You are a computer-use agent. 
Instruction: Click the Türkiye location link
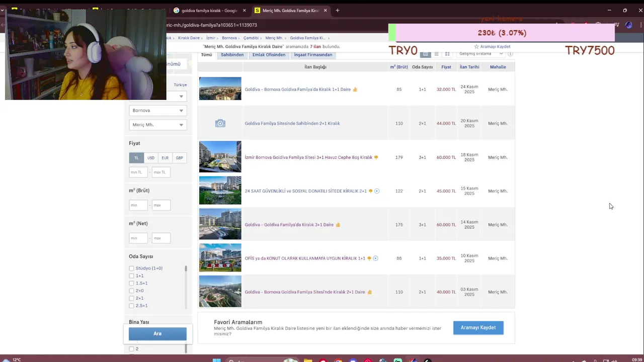point(180,85)
